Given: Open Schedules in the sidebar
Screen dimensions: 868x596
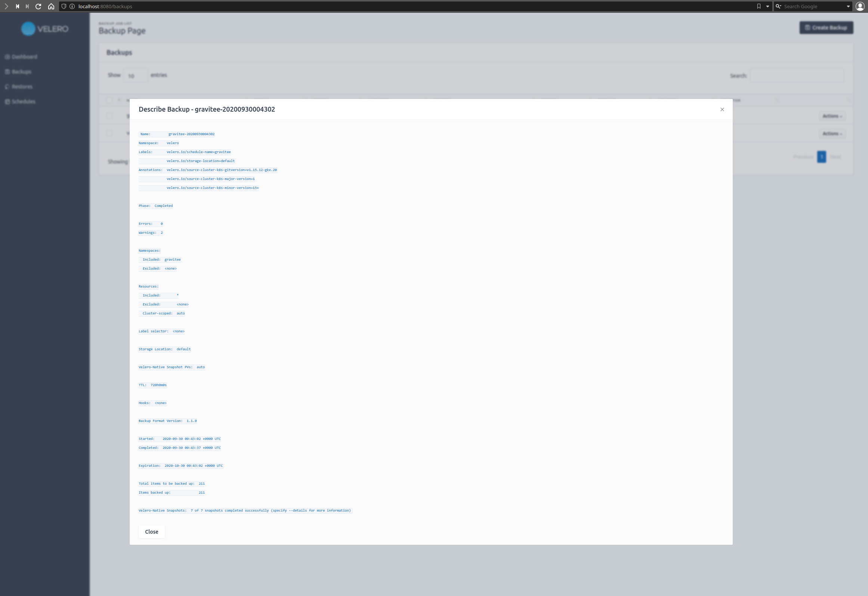Looking at the screenshot, I should 20,102.
